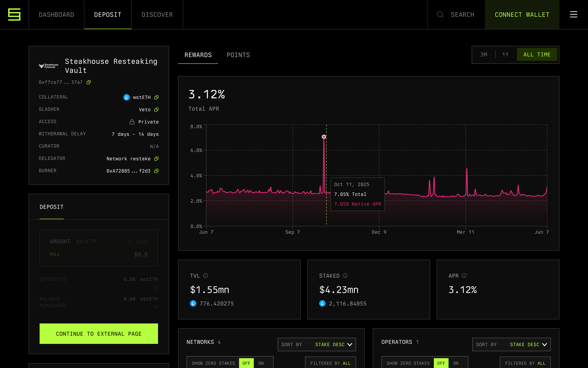The image size is (588, 368).
Task: Copy the vault address 0xf7ce77...37a7
Action: click(89, 82)
